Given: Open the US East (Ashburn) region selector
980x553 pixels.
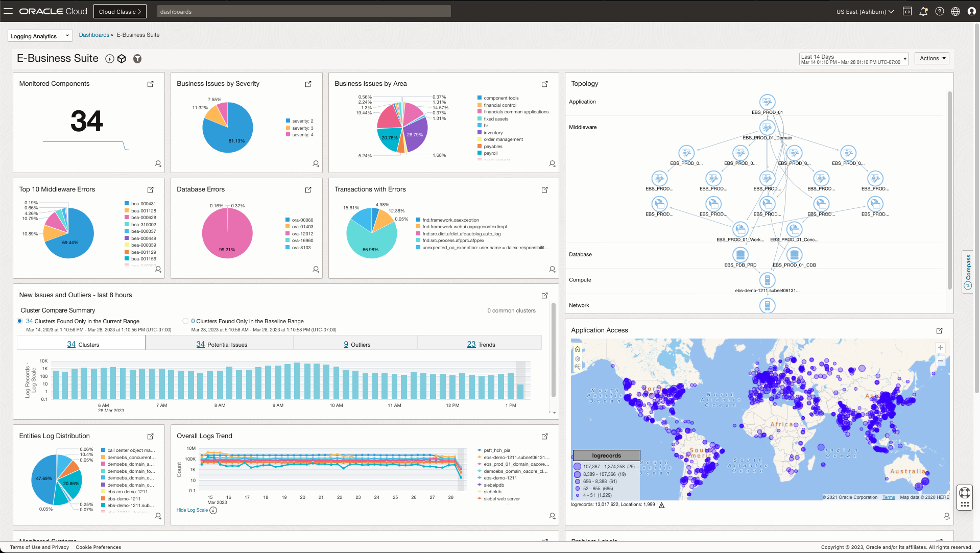Looking at the screenshot, I should point(865,12).
